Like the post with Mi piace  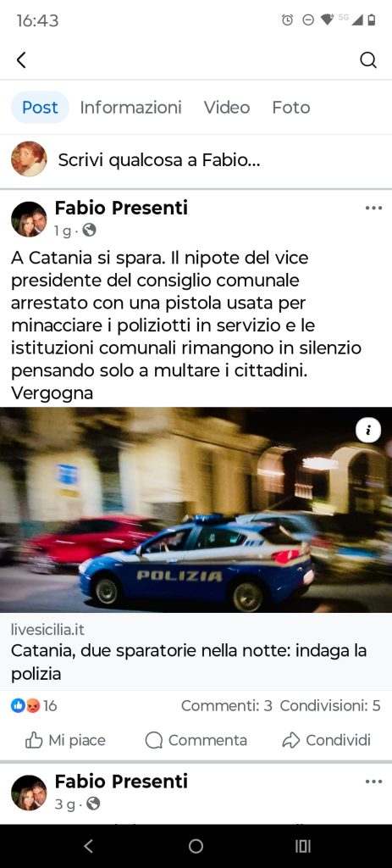[65, 740]
